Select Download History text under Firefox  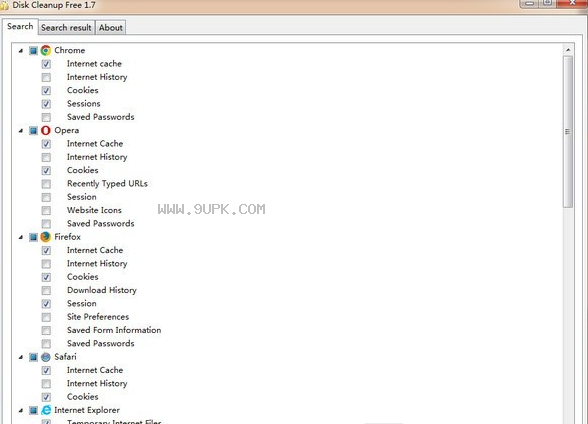pyautogui.click(x=102, y=290)
